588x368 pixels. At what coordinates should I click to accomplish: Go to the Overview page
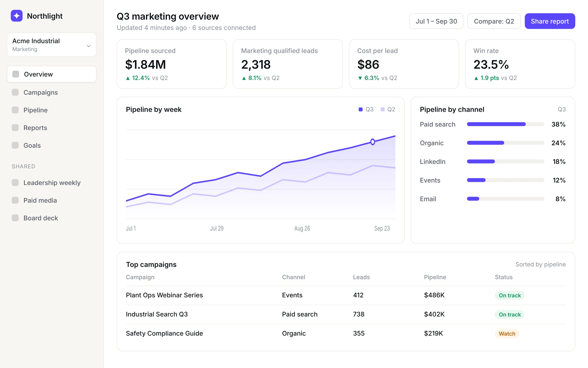pyautogui.click(x=52, y=74)
